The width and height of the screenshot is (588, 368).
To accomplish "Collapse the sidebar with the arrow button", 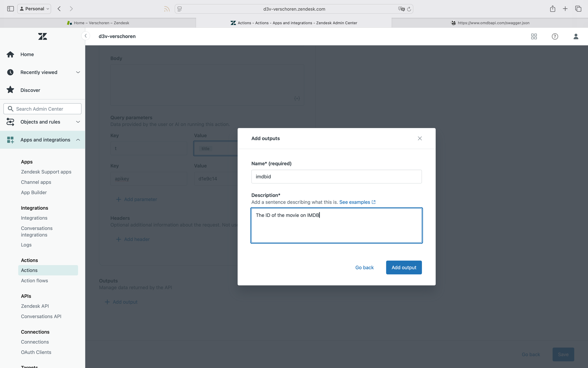I will [86, 36].
